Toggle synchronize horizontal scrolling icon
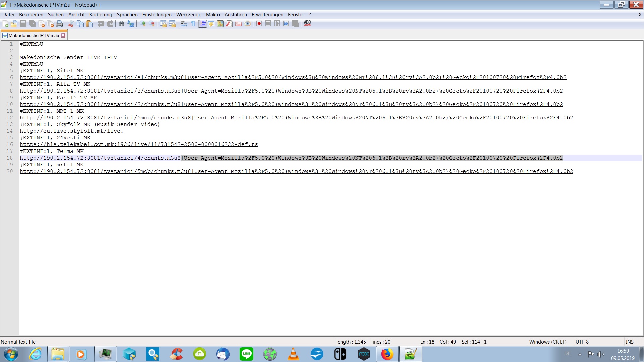This screenshot has height=362, width=644. point(172,24)
